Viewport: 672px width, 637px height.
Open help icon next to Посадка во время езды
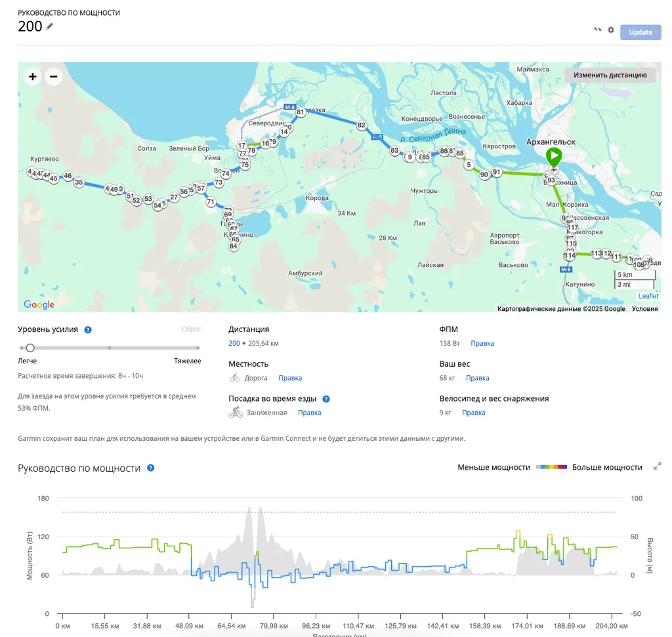pos(326,399)
